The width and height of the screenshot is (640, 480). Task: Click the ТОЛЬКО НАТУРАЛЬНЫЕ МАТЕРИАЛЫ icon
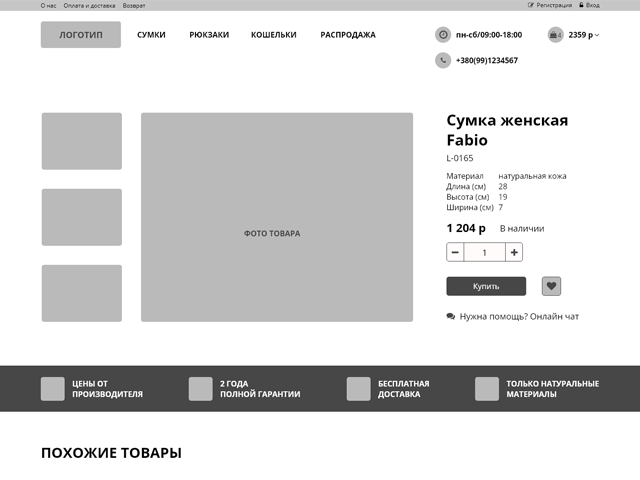click(487, 389)
